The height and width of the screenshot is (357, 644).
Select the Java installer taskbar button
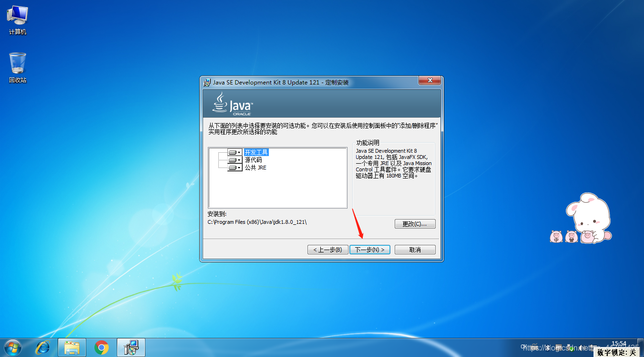click(x=131, y=347)
